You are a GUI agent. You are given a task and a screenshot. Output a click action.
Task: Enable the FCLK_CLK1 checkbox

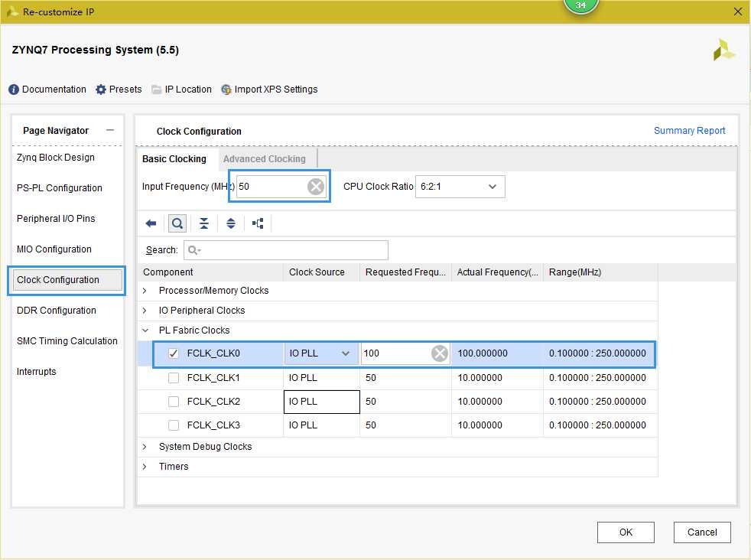174,378
